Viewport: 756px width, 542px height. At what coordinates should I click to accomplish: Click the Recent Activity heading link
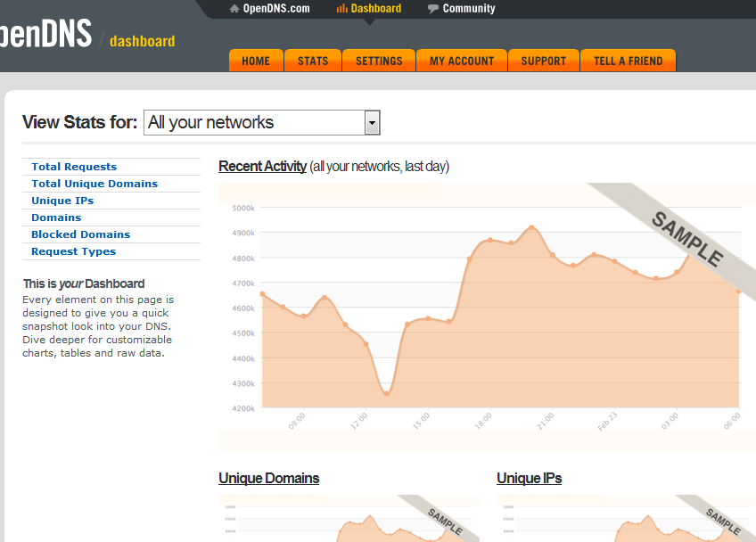[x=262, y=167]
